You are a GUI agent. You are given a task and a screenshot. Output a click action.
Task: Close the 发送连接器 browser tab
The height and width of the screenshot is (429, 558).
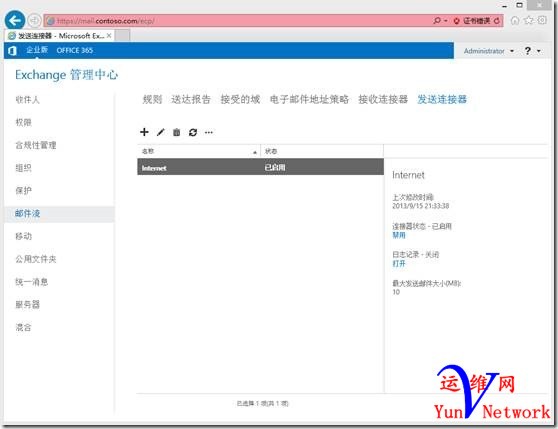(109, 36)
